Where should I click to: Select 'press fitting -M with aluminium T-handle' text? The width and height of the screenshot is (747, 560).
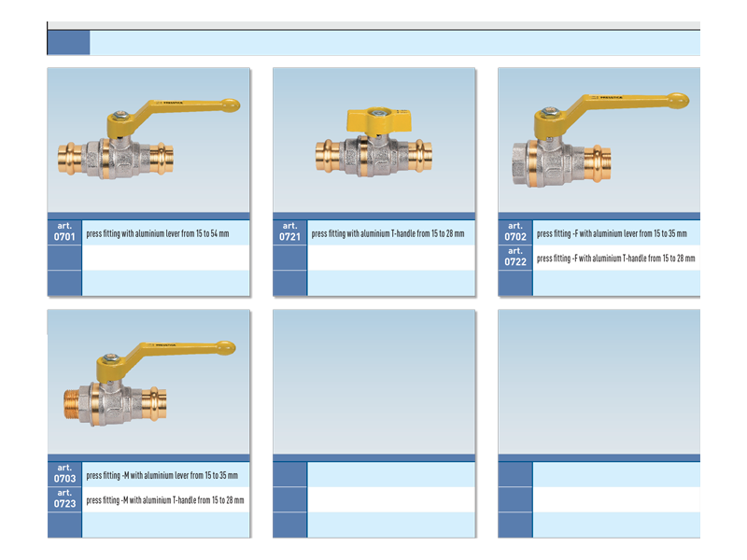pos(165,500)
